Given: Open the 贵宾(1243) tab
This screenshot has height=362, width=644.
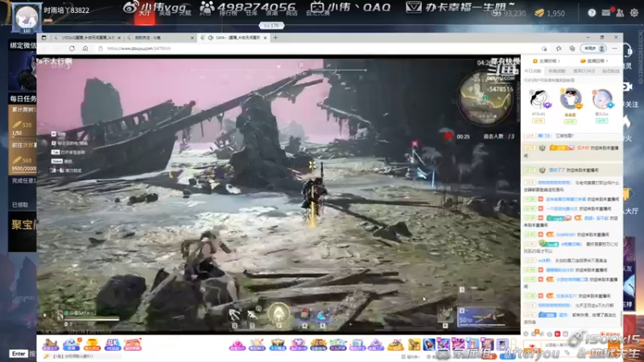Looking at the screenshot, I should point(584,71).
